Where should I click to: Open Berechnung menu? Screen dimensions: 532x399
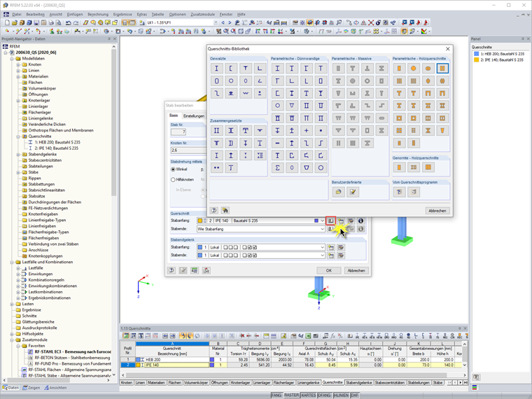(x=98, y=14)
